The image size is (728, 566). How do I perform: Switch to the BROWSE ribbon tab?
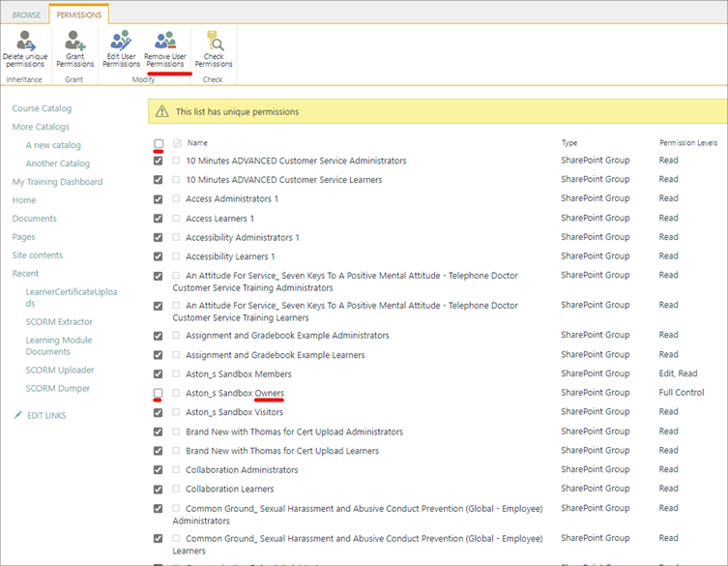coord(26,15)
